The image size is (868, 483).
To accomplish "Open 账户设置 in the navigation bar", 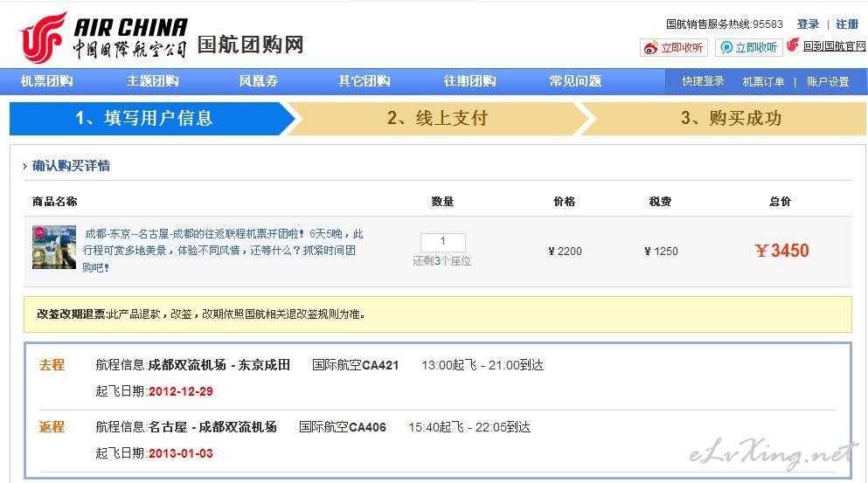I will (x=828, y=82).
